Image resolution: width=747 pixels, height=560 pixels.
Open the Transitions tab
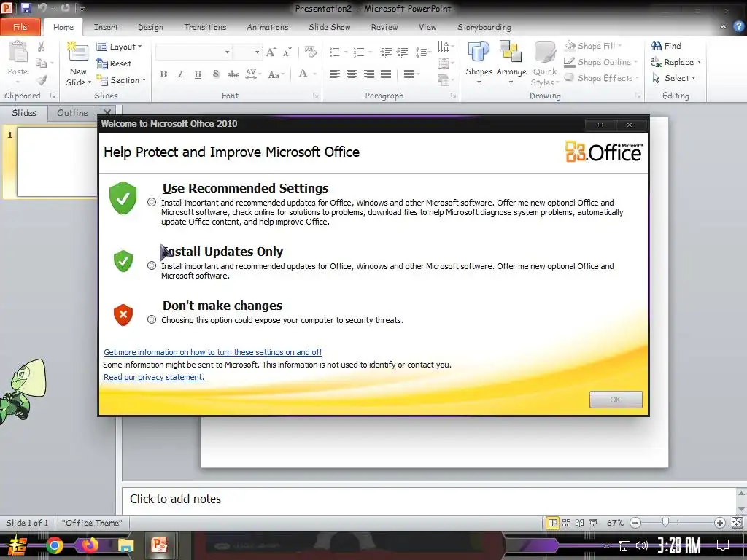click(205, 27)
